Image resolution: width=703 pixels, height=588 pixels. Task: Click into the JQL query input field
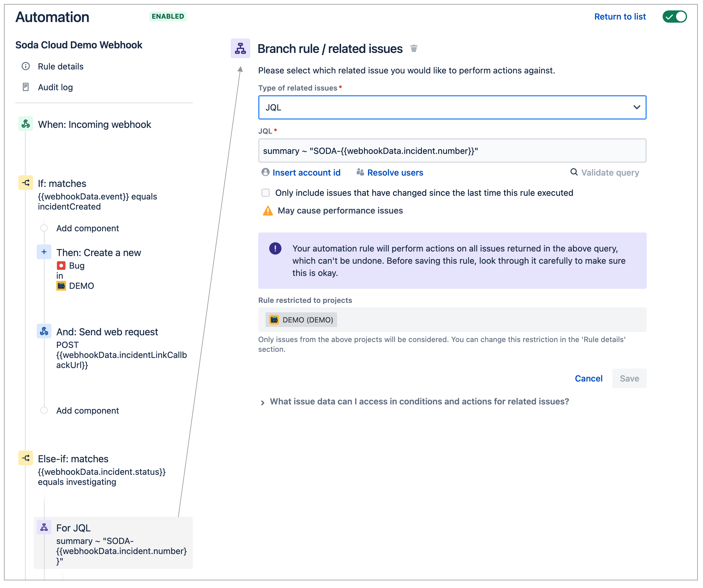tap(452, 151)
